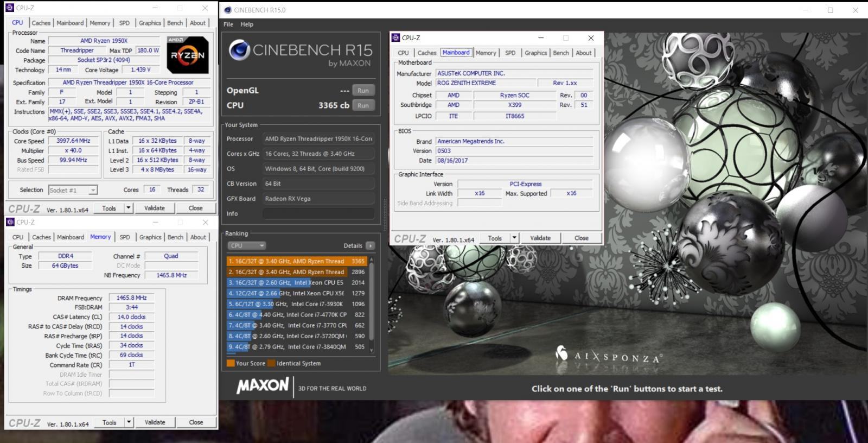Image resolution: width=868 pixels, height=443 pixels.
Task: Click Core Speed value 3997.64 MHz
Action: click(73, 141)
